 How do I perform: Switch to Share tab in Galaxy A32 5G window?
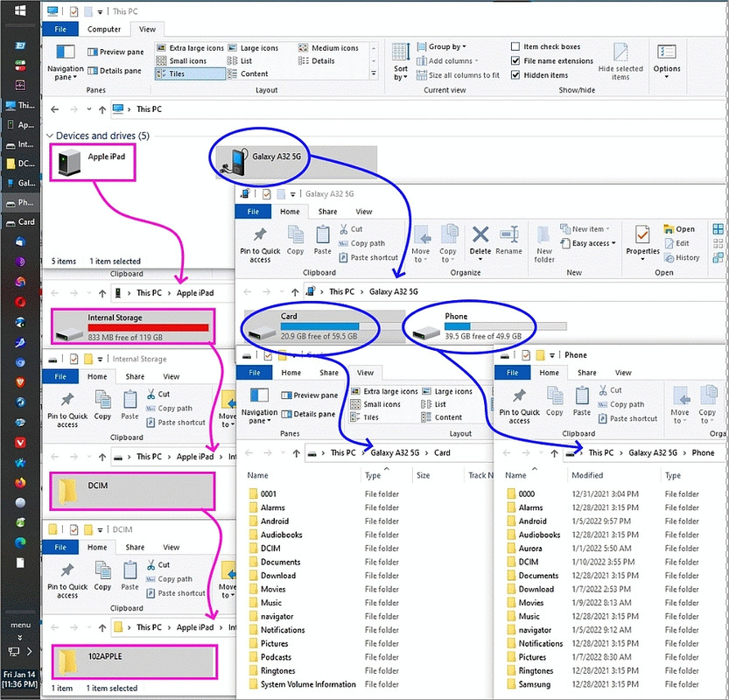click(x=328, y=212)
